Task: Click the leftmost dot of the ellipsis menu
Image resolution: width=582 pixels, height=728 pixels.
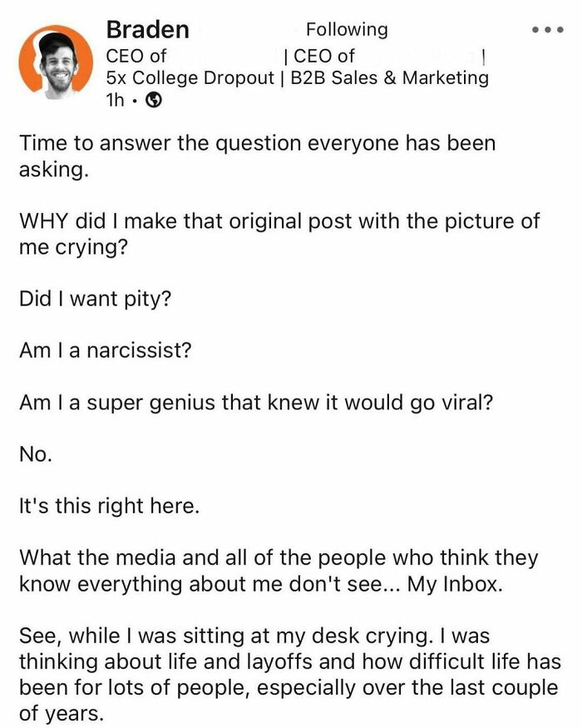Action: click(x=537, y=29)
